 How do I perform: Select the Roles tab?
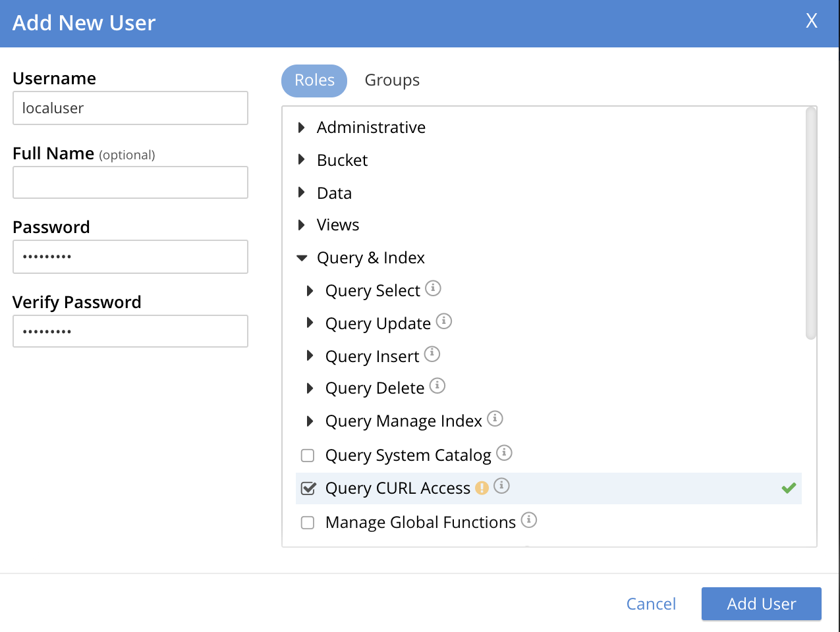[x=314, y=80]
